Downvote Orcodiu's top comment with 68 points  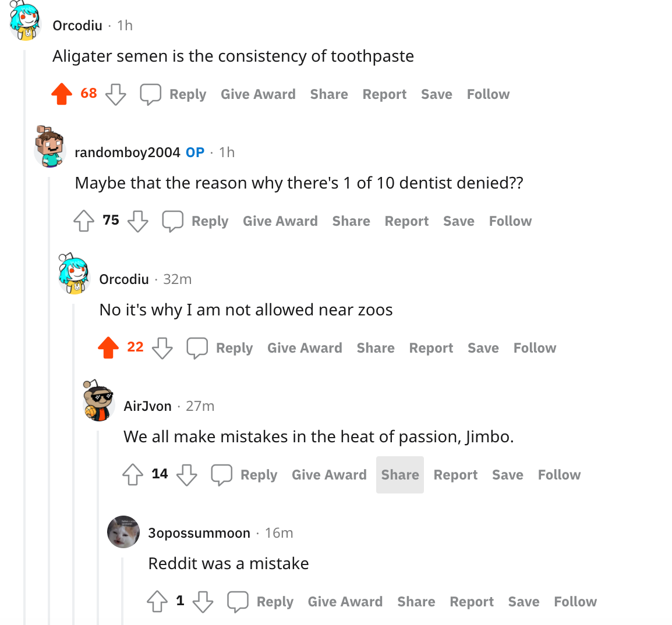116,94
